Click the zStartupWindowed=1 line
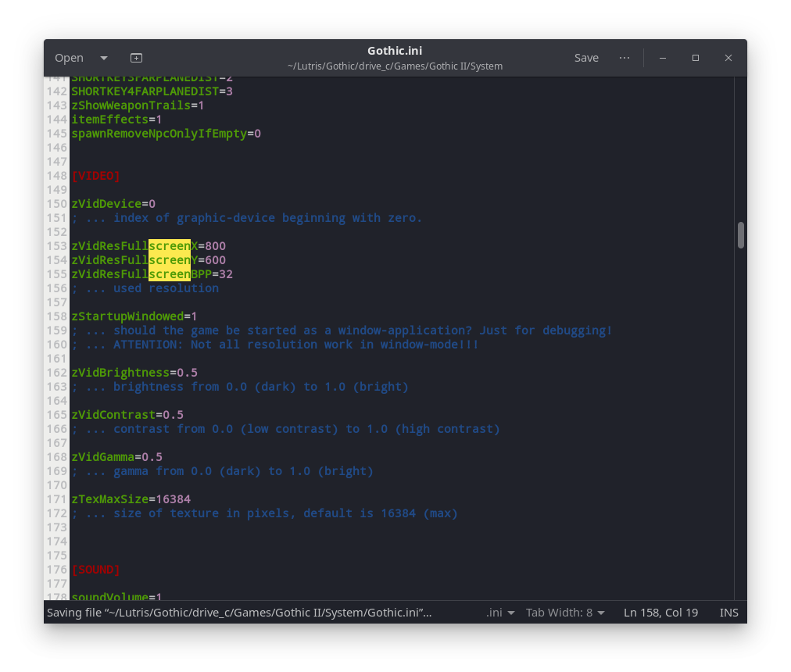 (x=134, y=316)
